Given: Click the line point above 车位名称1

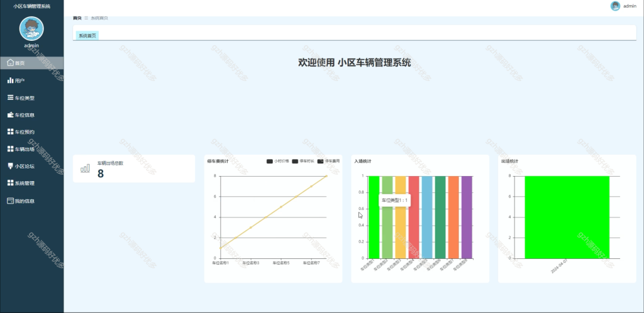Looking at the screenshot, I should point(221,248).
